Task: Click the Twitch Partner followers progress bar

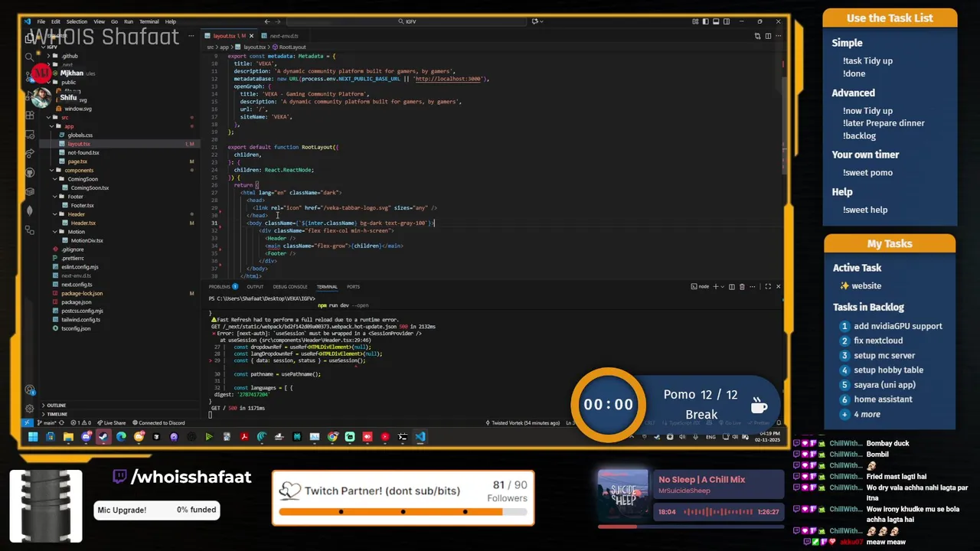Action: point(403,511)
